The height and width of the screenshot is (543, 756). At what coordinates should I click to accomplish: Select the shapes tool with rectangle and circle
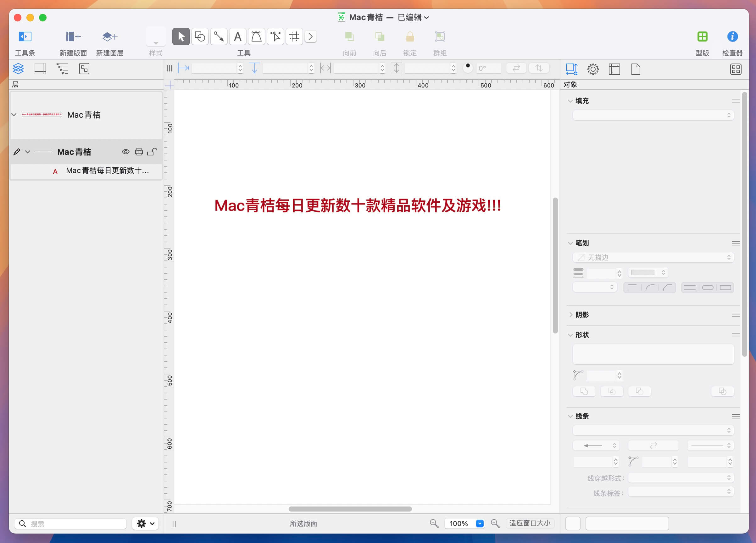click(x=200, y=37)
